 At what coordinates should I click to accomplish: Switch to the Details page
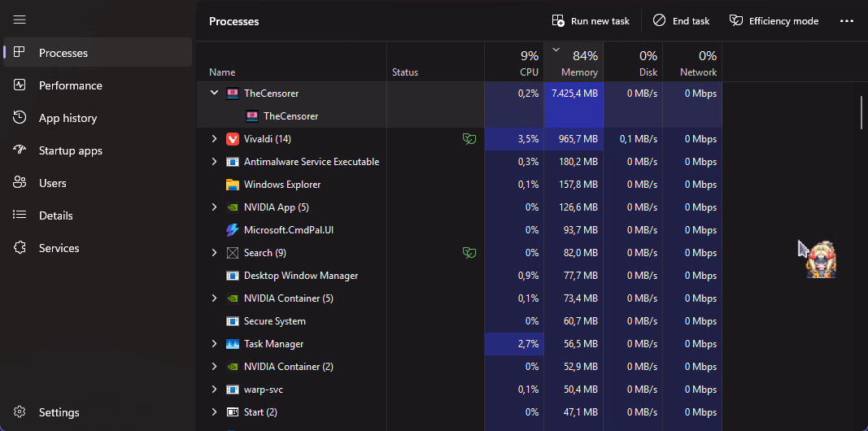[98, 215]
